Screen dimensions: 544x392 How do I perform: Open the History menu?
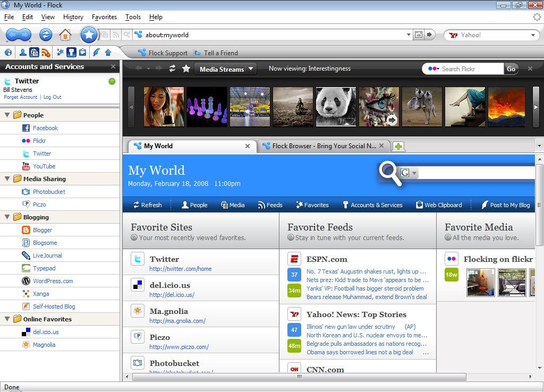(73, 17)
